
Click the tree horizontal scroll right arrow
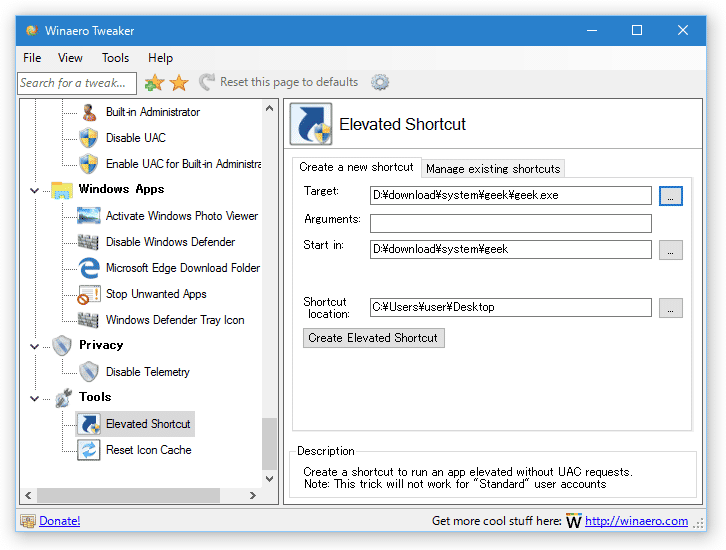pos(253,495)
